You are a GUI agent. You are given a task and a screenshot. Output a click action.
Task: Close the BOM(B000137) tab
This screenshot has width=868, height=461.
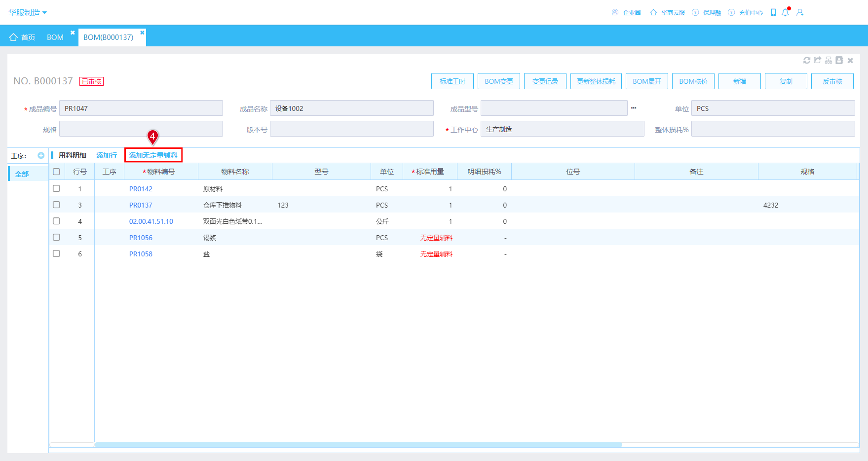pos(142,33)
